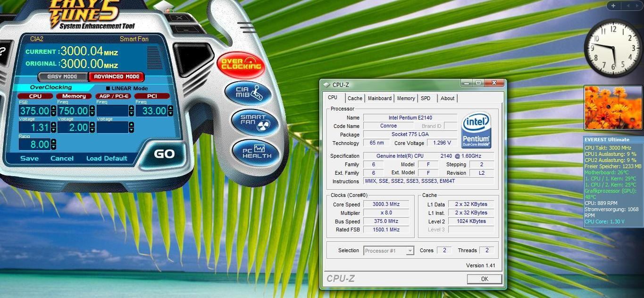The image size is (644, 298).
Task: Select the AGP / PCI-E category button
Action: coord(113,96)
